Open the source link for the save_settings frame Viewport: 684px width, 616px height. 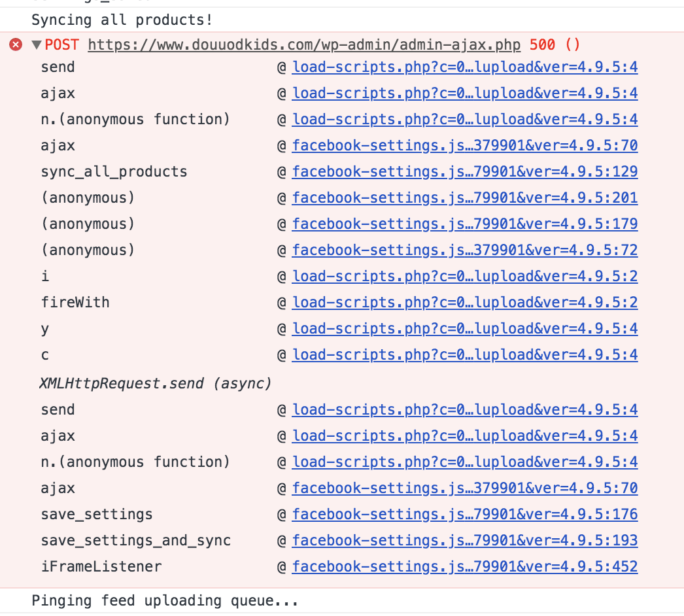coord(465,515)
